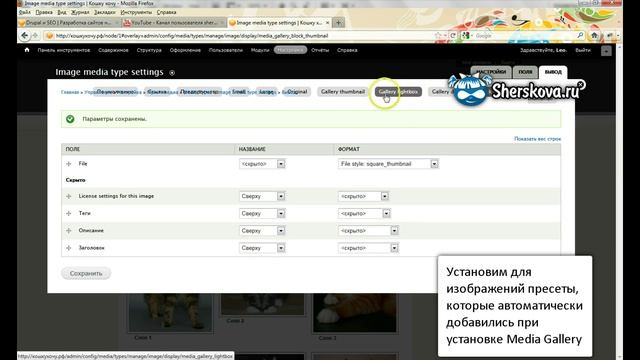640x360 pixels.
Task: Open the Пользователи admin menu
Action: (226, 50)
